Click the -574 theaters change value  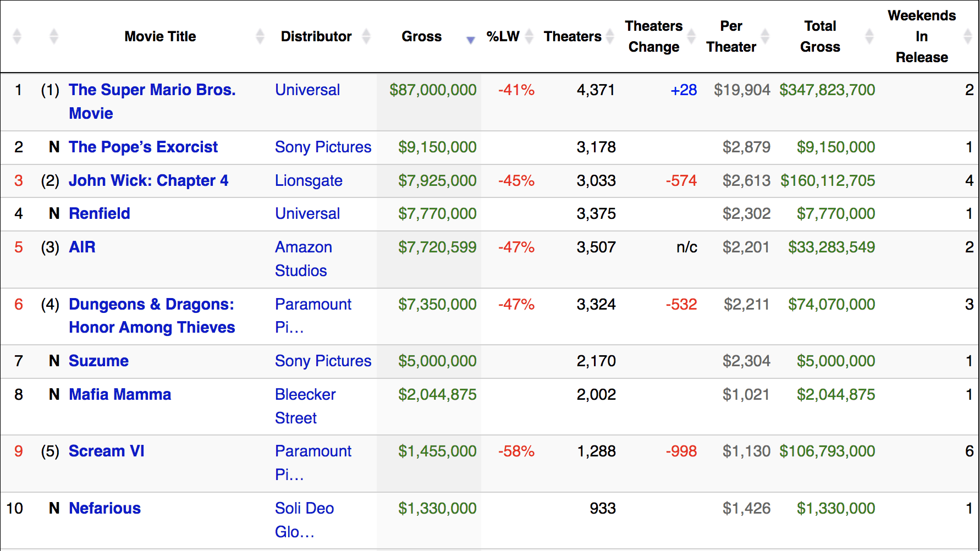click(x=681, y=180)
